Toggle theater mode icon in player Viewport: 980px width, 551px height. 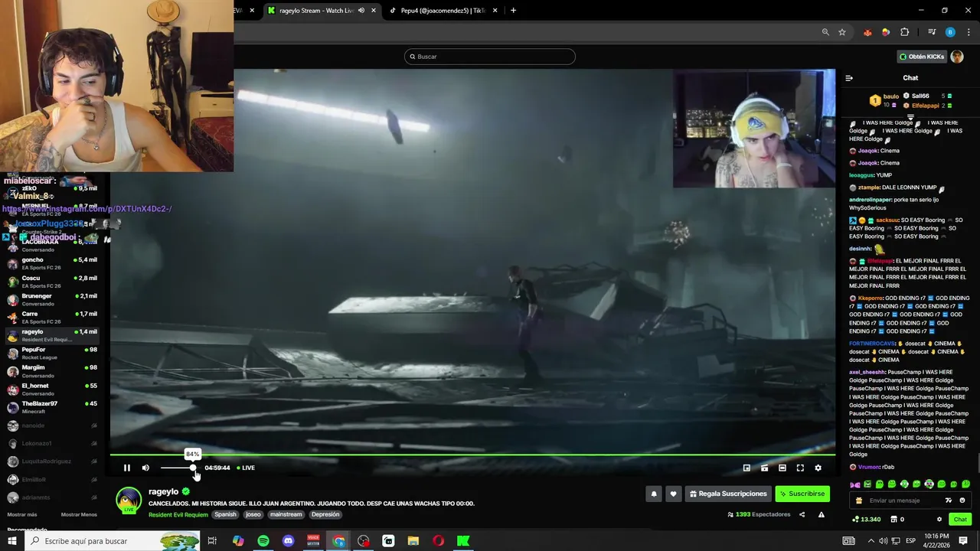782,468
